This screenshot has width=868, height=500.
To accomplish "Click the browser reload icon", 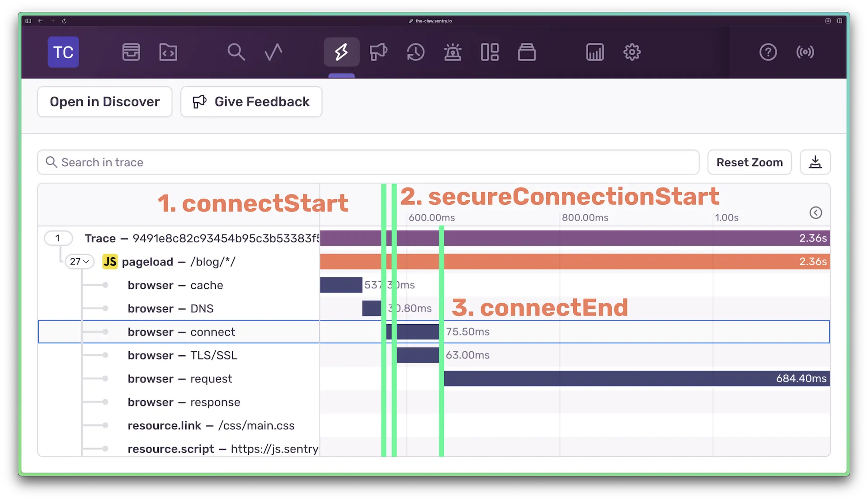I will coord(64,21).
